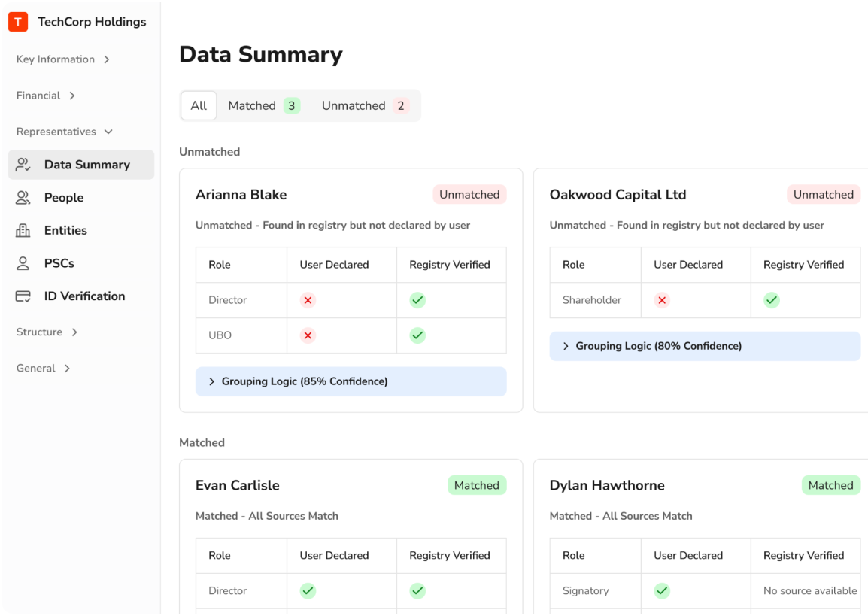Click Oakwood Capital Ltd's Unmatched badge
The width and height of the screenshot is (868, 616).
(823, 194)
